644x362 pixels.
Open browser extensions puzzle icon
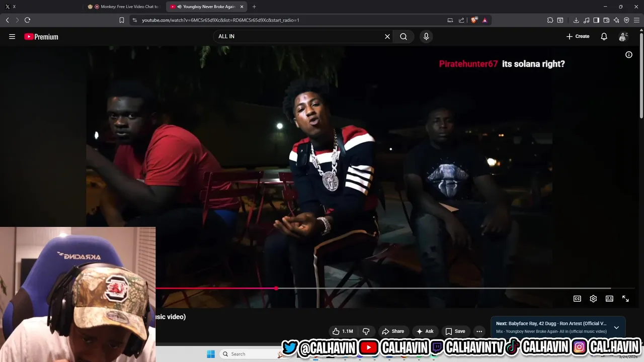[x=550, y=20]
